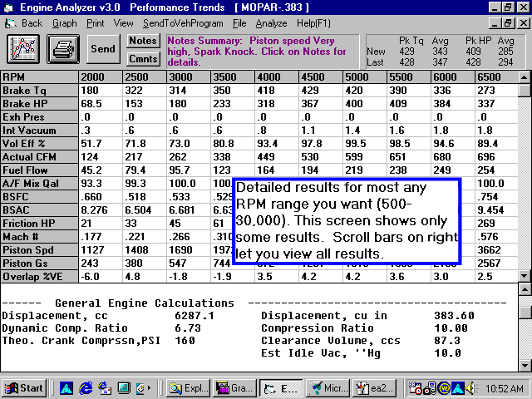Click the 6500 RPM column header

click(x=496, y=77)
